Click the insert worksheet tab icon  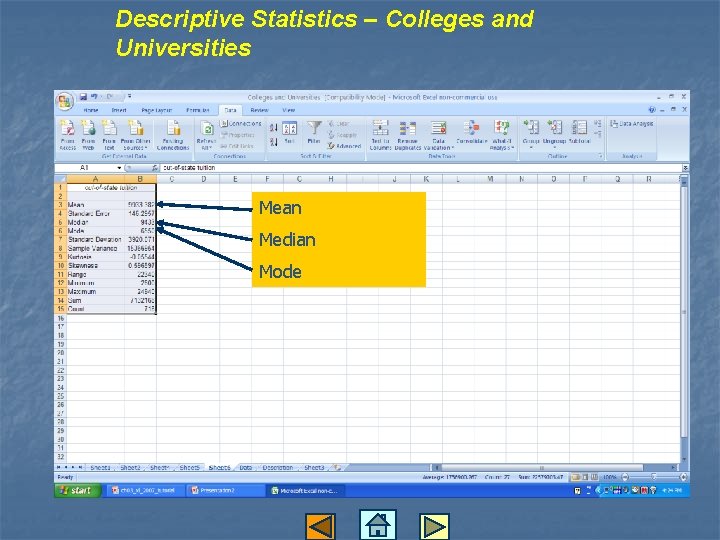tap(338, 467)
